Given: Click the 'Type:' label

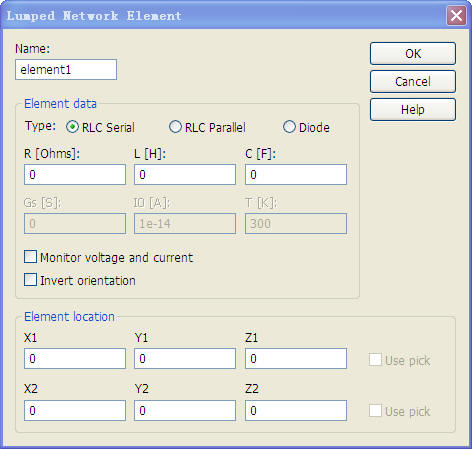Looking at the screenshot, I should [x=40, y=126].
